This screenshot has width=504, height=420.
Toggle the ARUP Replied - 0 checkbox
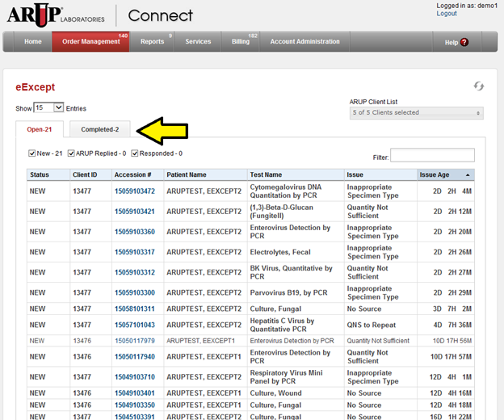coord(71,153)
